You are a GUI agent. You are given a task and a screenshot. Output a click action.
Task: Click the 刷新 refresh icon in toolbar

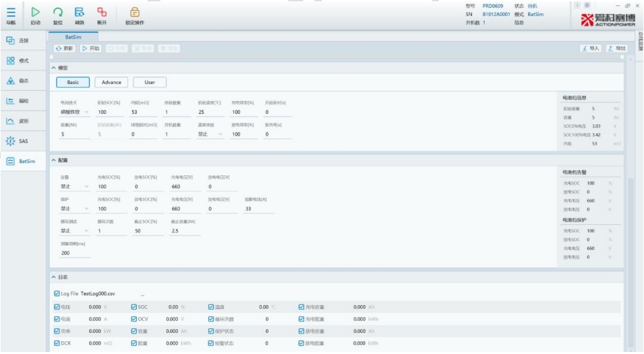tap(79, 12)
